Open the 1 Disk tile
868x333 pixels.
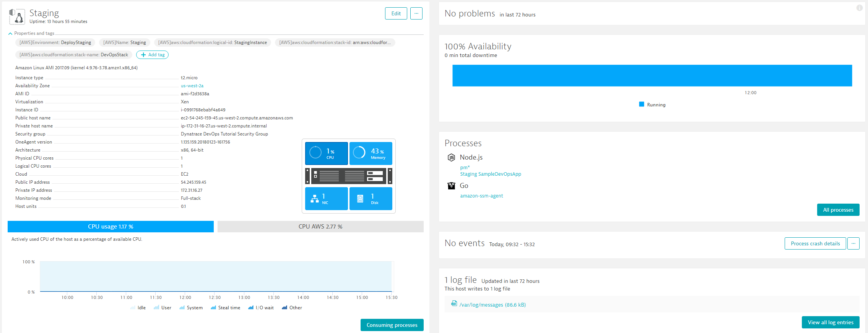click(x=371, y=199)
